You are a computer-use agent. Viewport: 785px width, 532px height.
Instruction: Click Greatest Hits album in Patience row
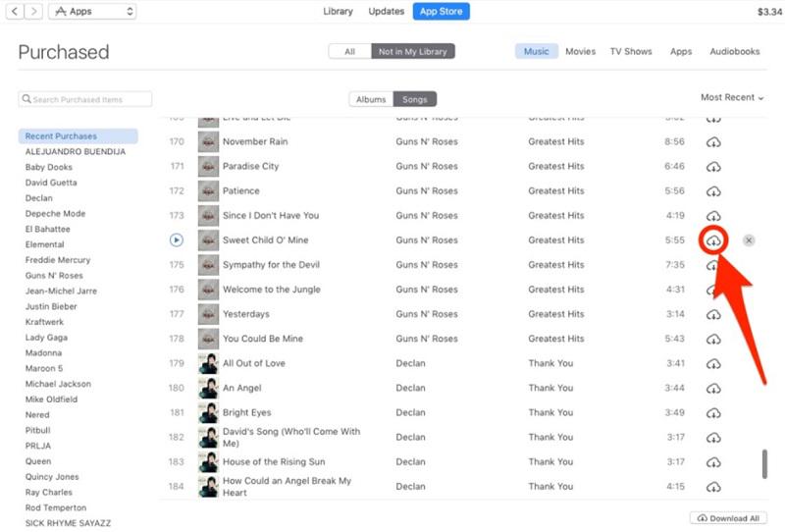556,190
